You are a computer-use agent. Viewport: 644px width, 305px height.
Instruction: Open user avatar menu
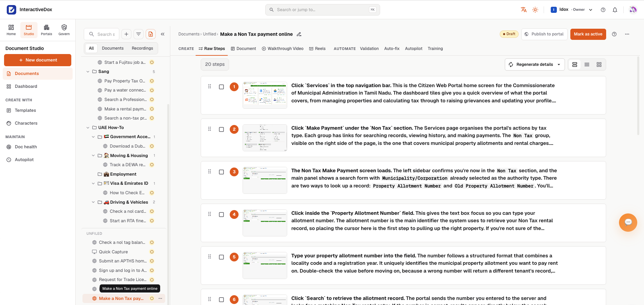[633, 9]
